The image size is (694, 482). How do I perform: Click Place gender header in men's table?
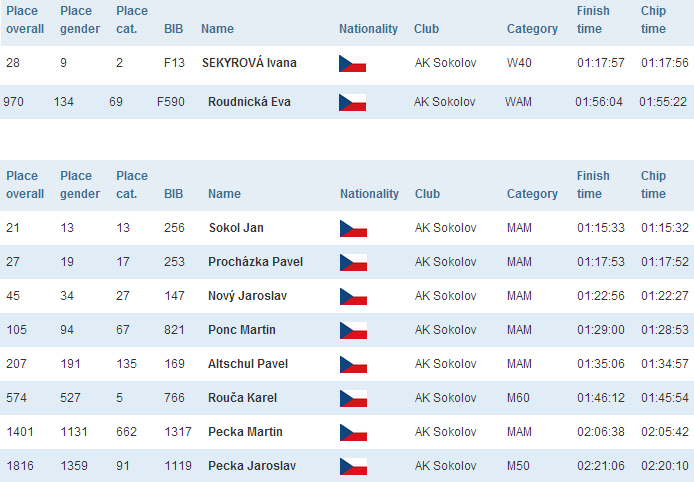point(80,185)
